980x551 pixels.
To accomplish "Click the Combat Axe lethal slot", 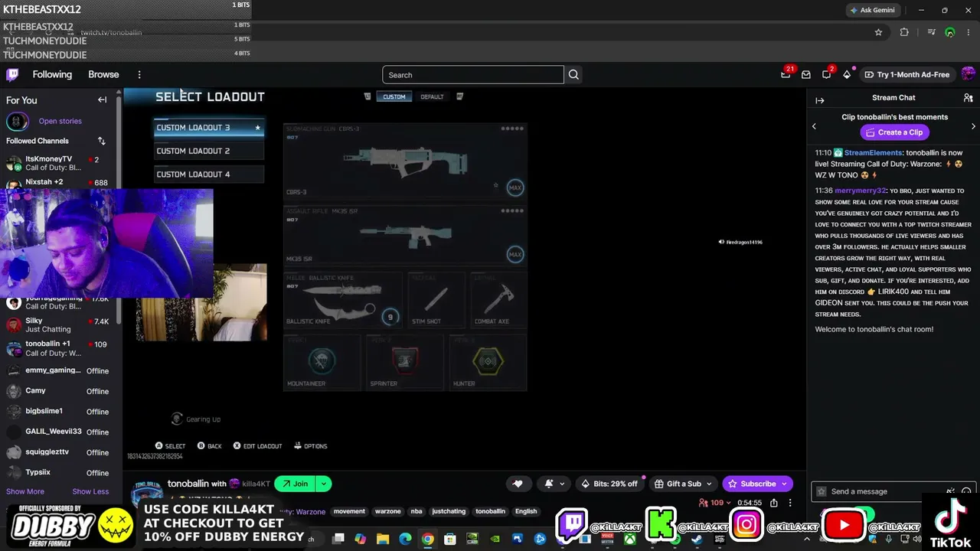I will pos(498,299).
